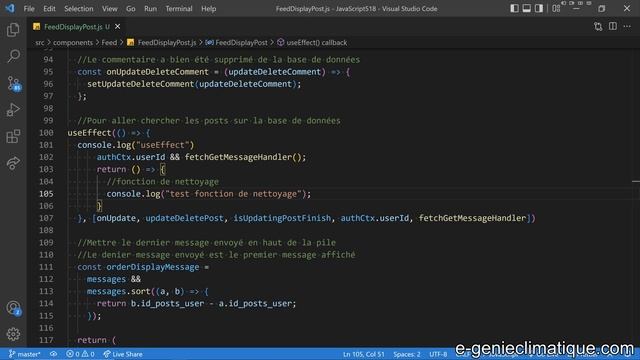Open the Customize Layout icon
This screenshot has width=640, height=360.
tap(556, 8)
